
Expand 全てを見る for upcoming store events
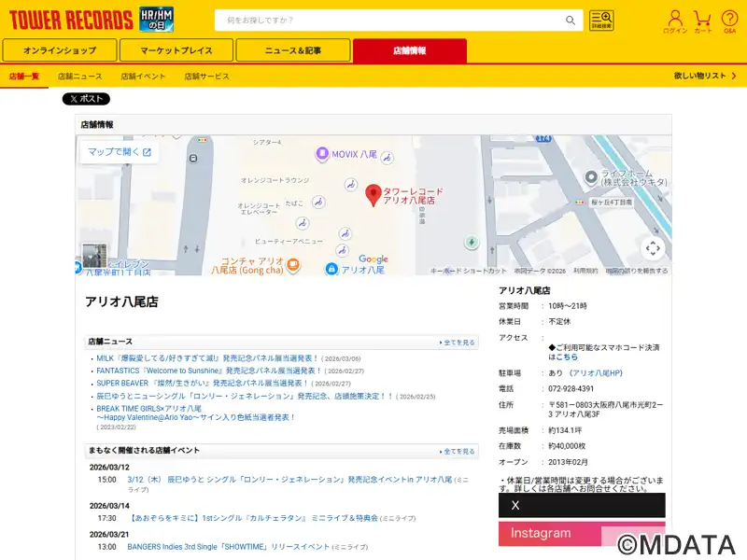(x=458, y=452)
